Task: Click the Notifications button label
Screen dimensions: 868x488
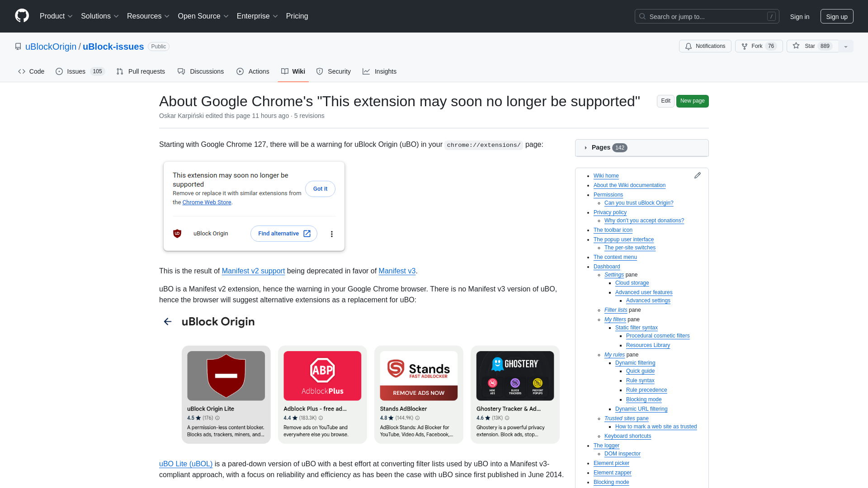Action: [x=710, y=46]
